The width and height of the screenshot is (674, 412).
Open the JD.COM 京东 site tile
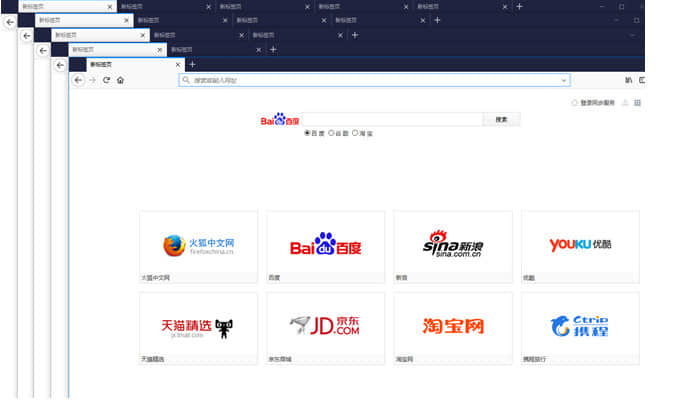[x=325, y=328]
